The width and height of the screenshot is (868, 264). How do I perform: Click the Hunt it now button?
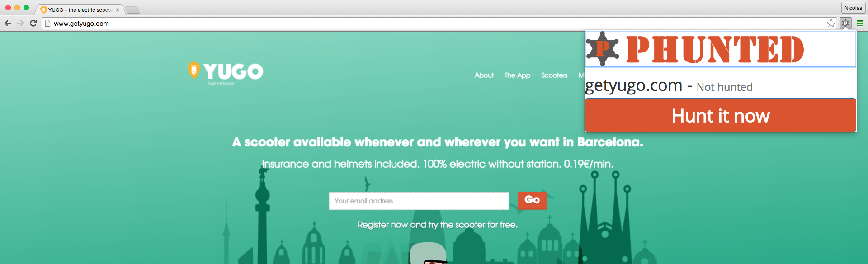[x=721, y=115]
